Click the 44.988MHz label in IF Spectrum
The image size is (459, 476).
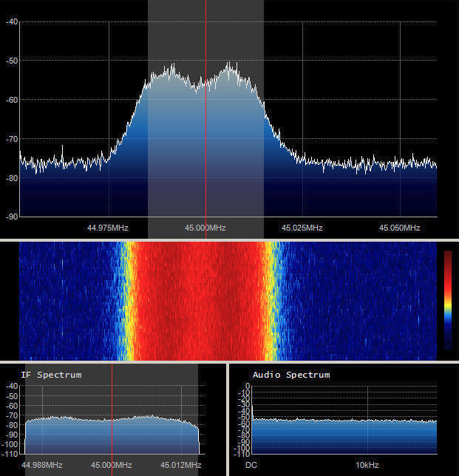(x=42, y=465)
